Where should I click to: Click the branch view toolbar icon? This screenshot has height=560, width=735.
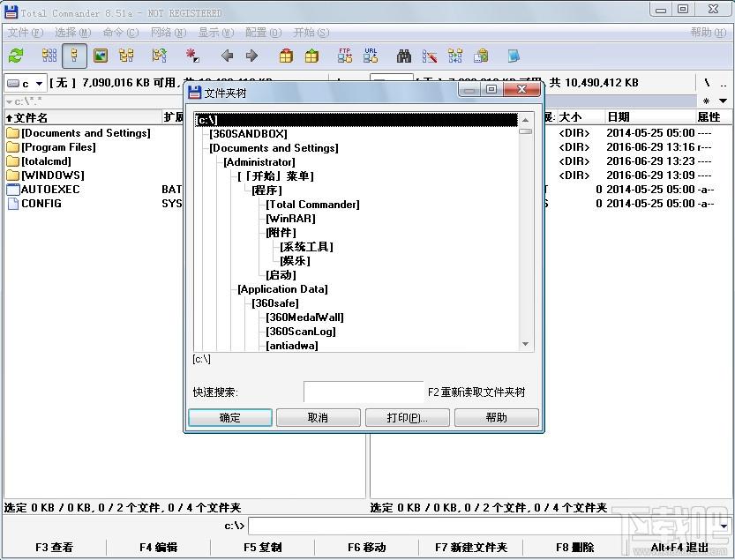[x=160, y=56]
